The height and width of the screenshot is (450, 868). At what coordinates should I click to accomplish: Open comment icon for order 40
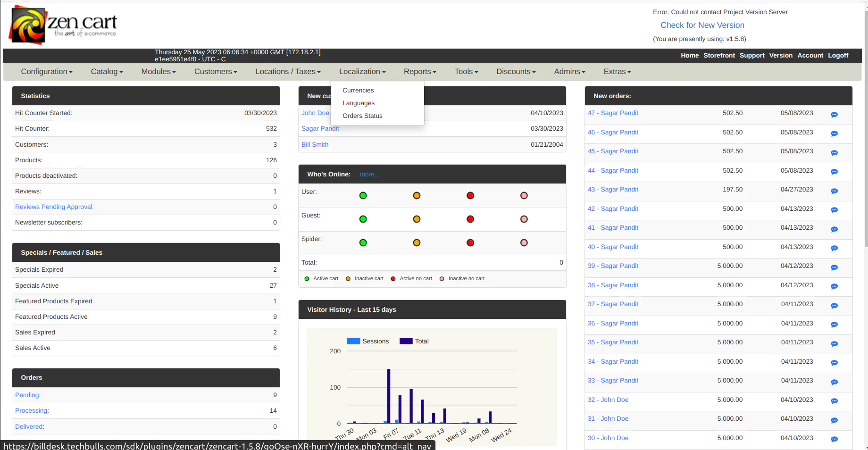tap(834, 248)
